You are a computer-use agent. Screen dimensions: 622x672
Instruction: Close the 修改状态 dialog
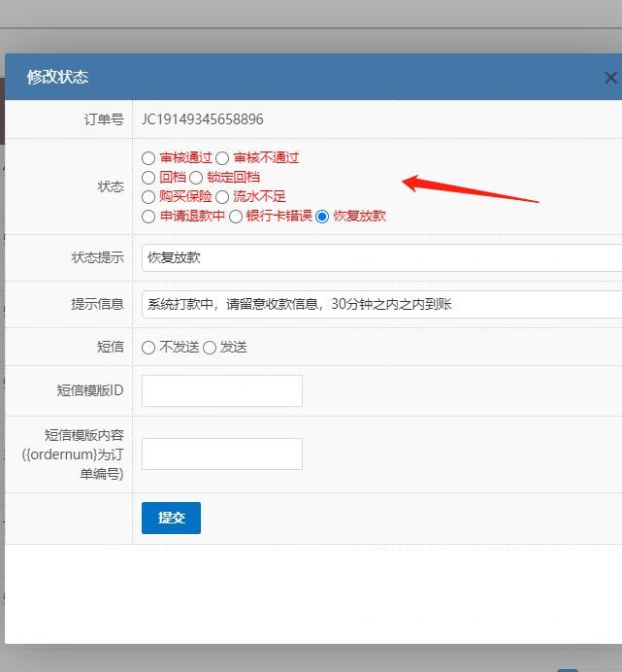[609, 78]
